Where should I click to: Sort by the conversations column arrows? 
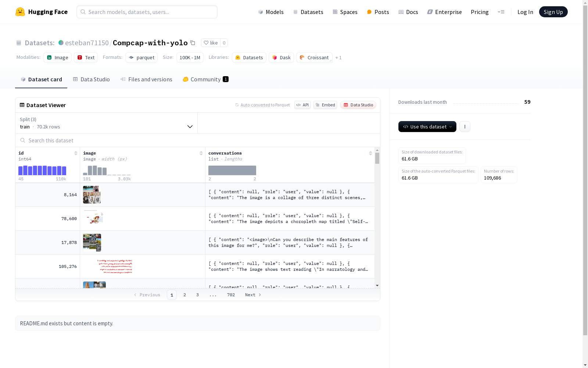pyautogui.click(x=370, y=153)
